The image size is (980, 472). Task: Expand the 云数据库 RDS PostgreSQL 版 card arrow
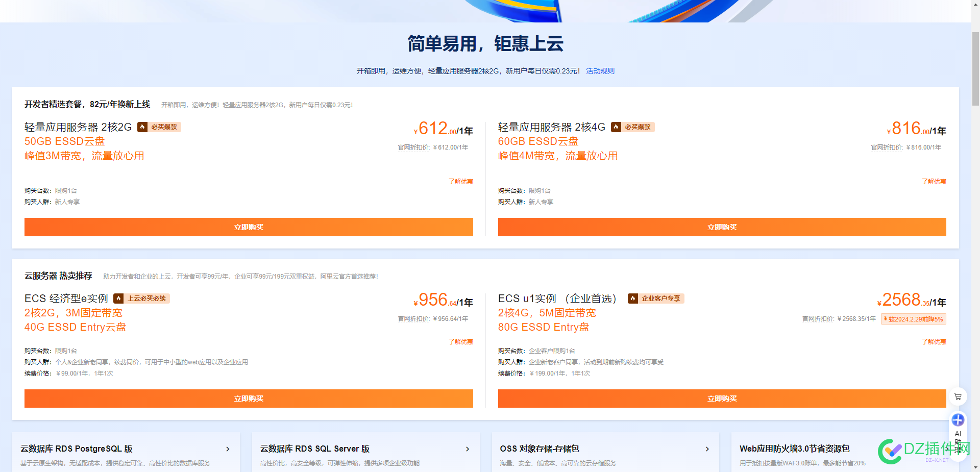[228, 449]
